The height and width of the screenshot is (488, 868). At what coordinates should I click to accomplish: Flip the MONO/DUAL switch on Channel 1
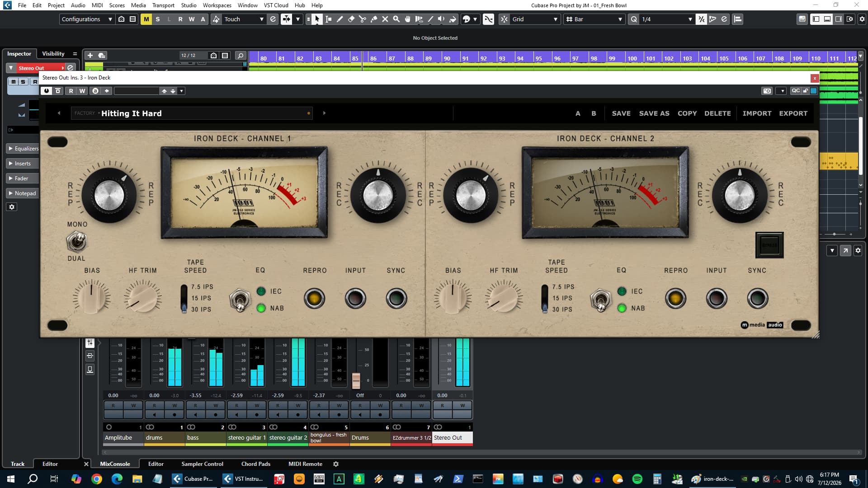point(77,241)
